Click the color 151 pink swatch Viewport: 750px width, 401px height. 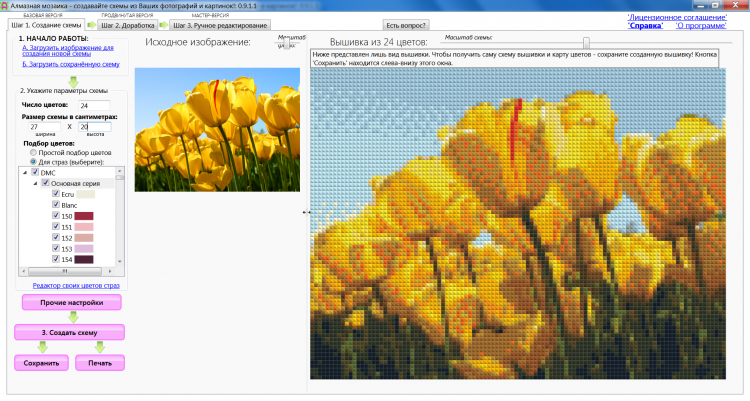(84, 227)
